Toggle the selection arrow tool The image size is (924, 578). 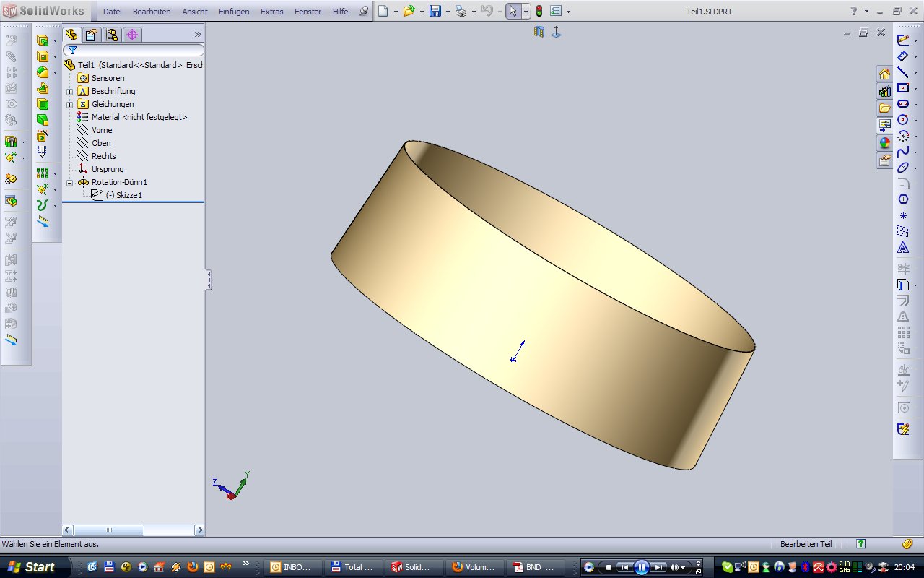coord(513,12)
